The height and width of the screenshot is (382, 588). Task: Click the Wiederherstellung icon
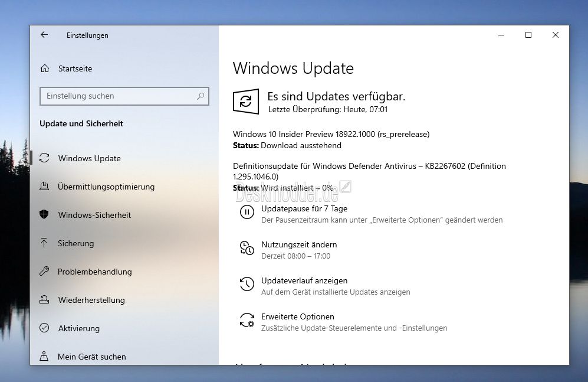click(44, 299)
